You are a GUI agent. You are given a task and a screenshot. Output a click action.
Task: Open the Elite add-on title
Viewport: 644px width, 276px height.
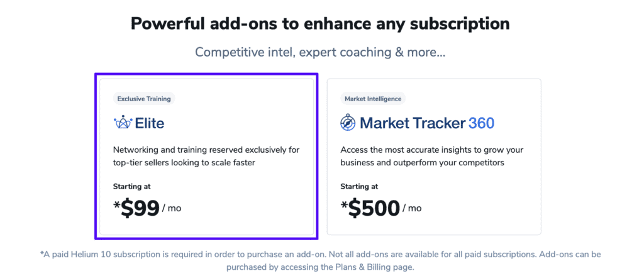pos(150,123)
